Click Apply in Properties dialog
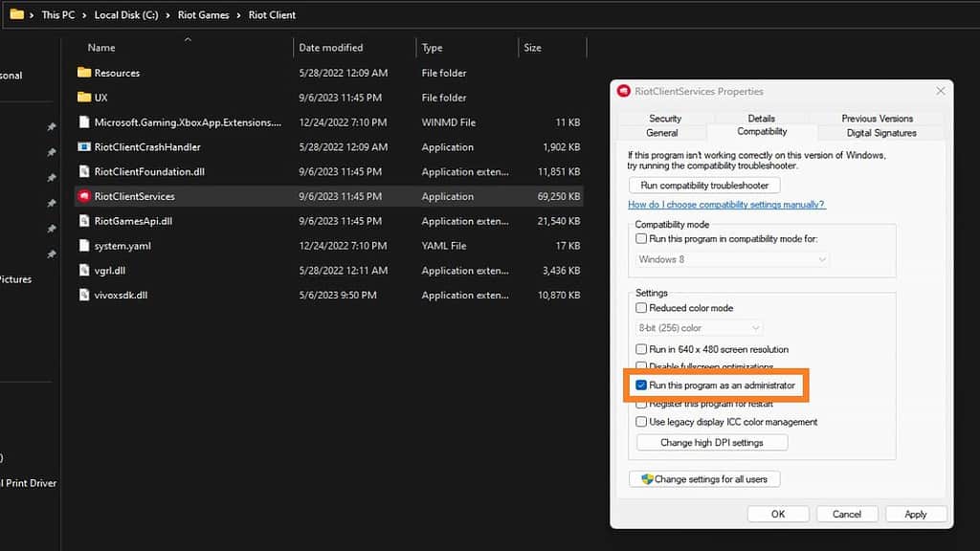The image size is (980, 551). pyautogui.click(x=916, y=514)
